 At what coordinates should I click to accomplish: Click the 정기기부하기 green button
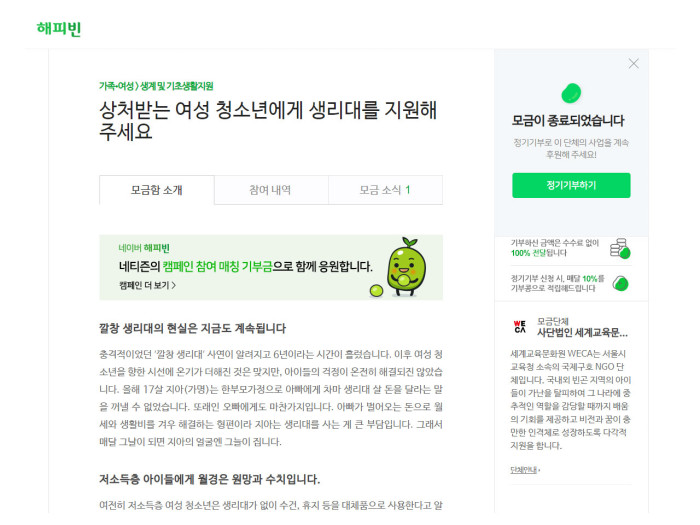tap(571, 185)
